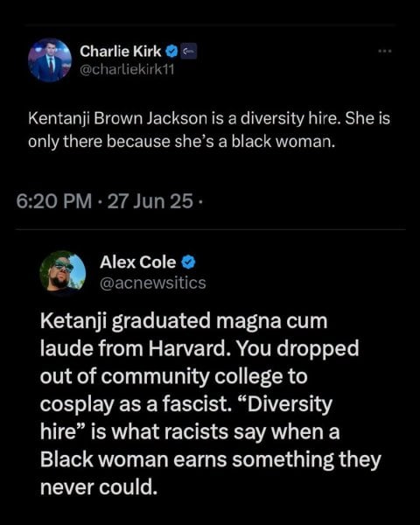Image resolution: width=420 pixels, height=525 pixels.
Task: Open Charlie Kirk's profile picture
Action: point(50,60)
